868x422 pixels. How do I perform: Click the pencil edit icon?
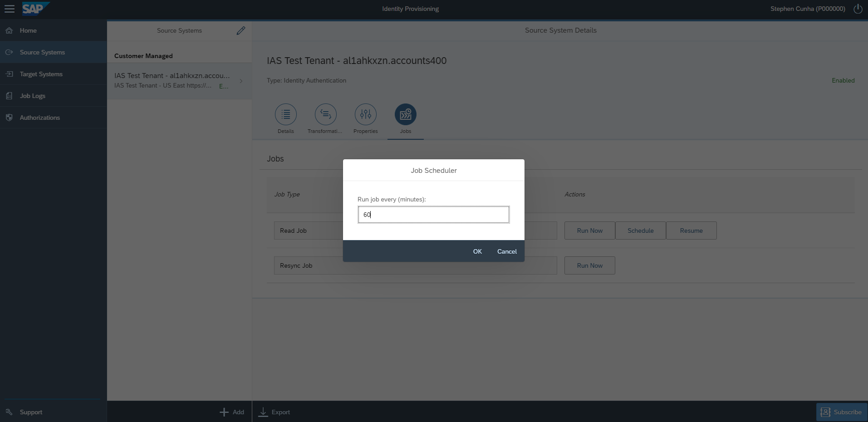[x=241, y=30]
